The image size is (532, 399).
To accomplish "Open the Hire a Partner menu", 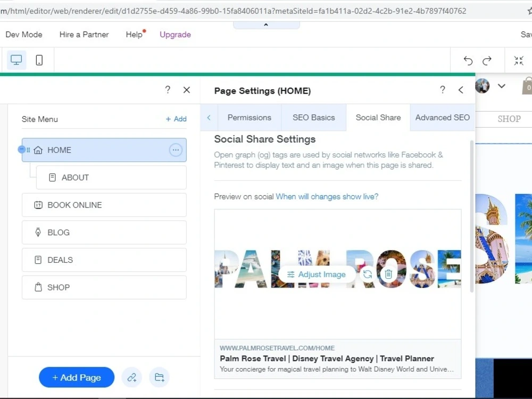I will (84, 35).
